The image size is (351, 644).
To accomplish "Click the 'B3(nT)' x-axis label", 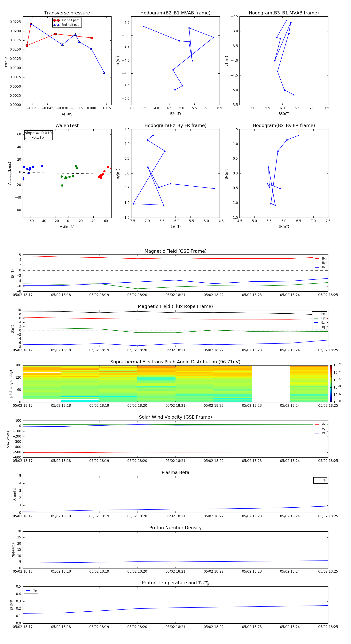I will pos(284,114).
